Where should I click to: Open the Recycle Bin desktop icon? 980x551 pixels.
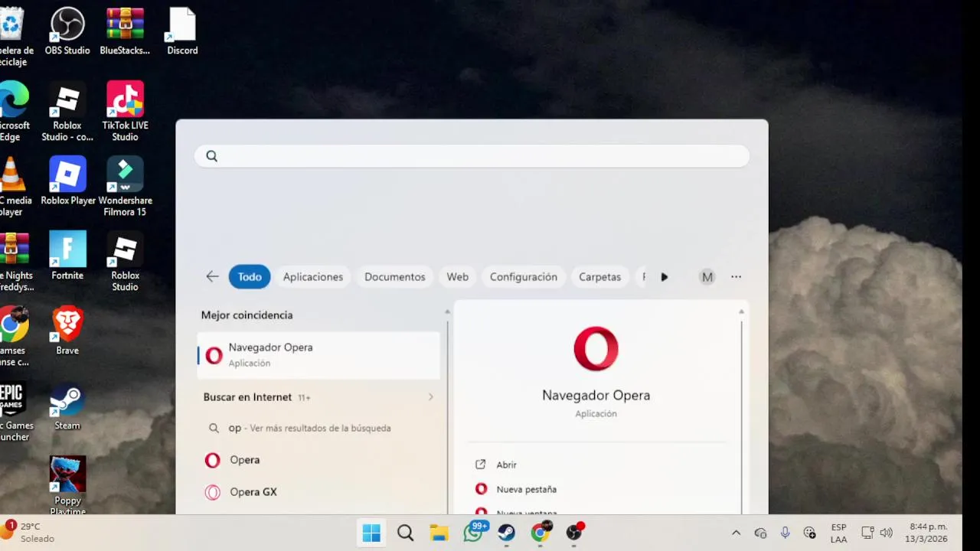14,37
